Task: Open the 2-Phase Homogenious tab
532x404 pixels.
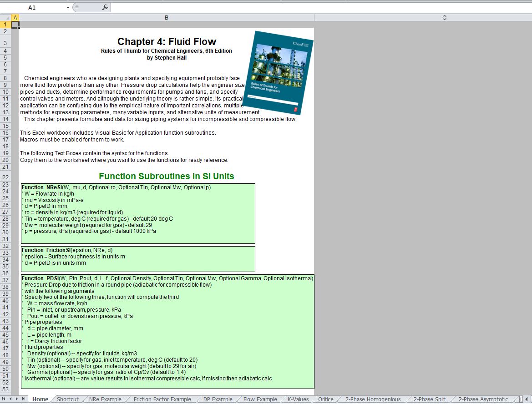Action: 373,399
